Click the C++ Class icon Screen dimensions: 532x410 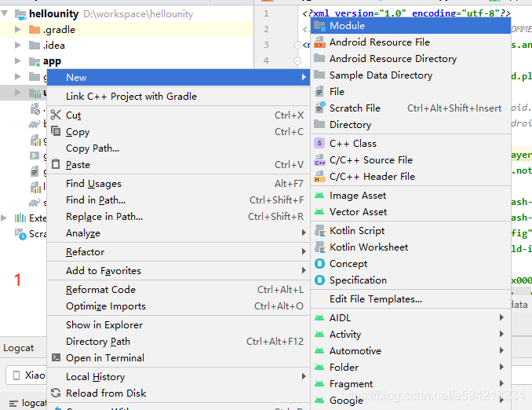coord(319,143)
